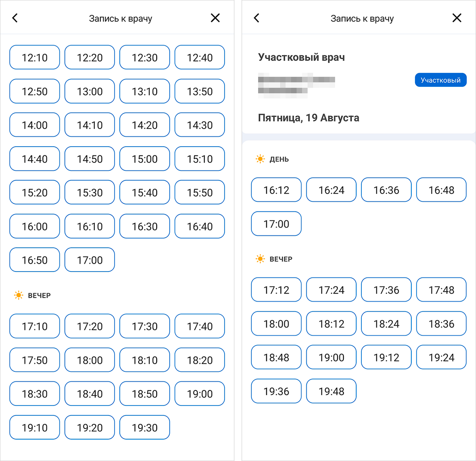Tap the 19:30 time slot
This screenshot has width=476, height=461.
145,427
